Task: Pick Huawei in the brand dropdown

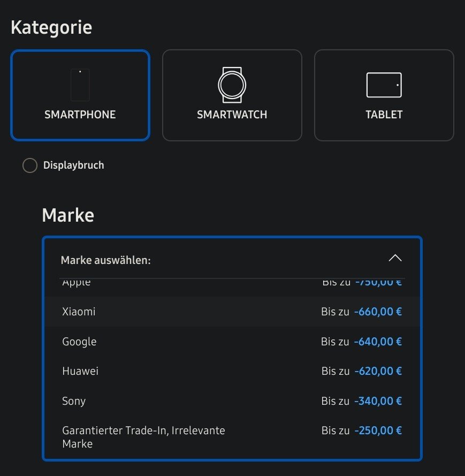Action: pos(80,371)
